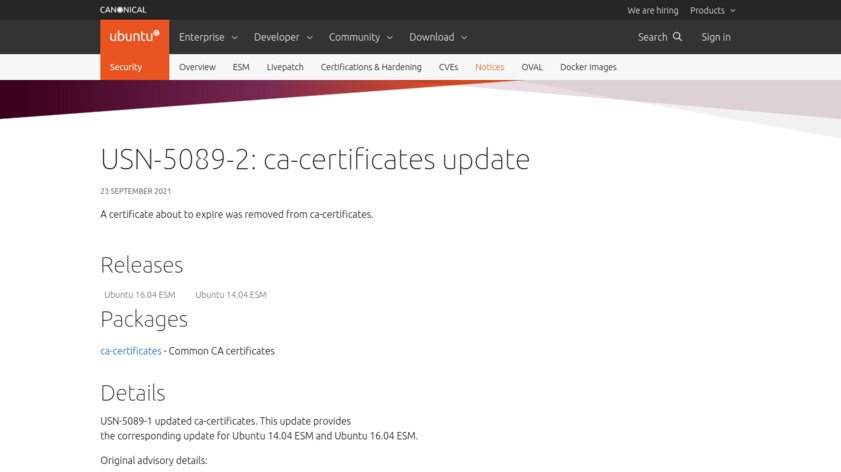Screen dimensions: 841x472
Task: Click 'USN-5089-1 updated ca-certificates' line
Action: [x=225, y=421]
